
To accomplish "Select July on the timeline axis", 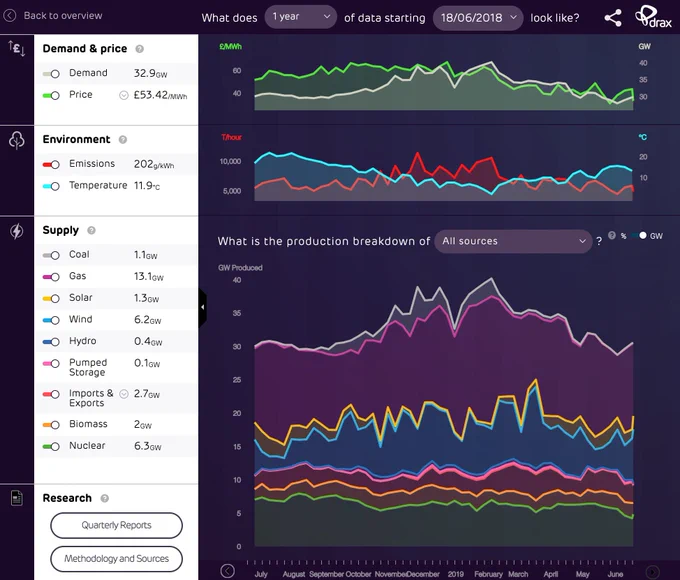I will tap(261, 574).
